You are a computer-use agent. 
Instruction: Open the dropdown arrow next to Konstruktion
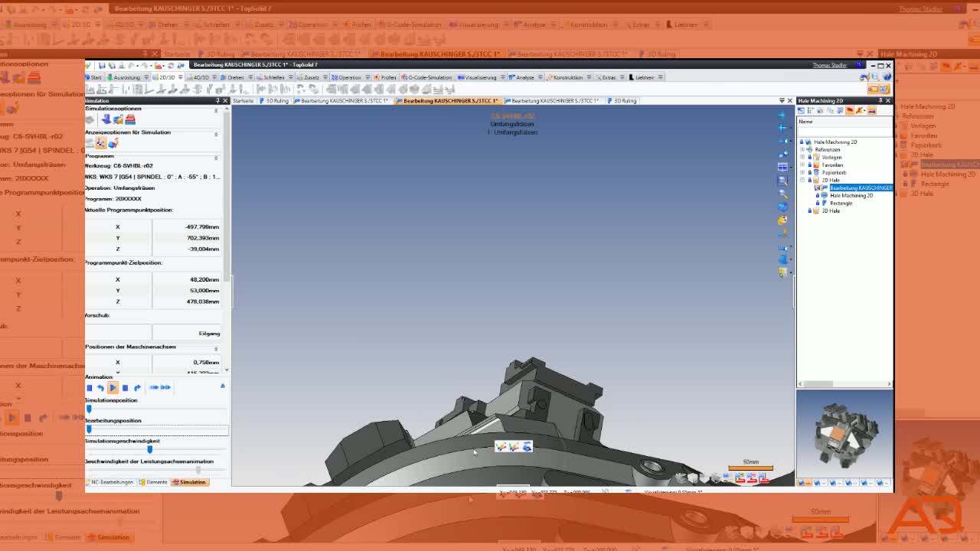coord(589,77)
